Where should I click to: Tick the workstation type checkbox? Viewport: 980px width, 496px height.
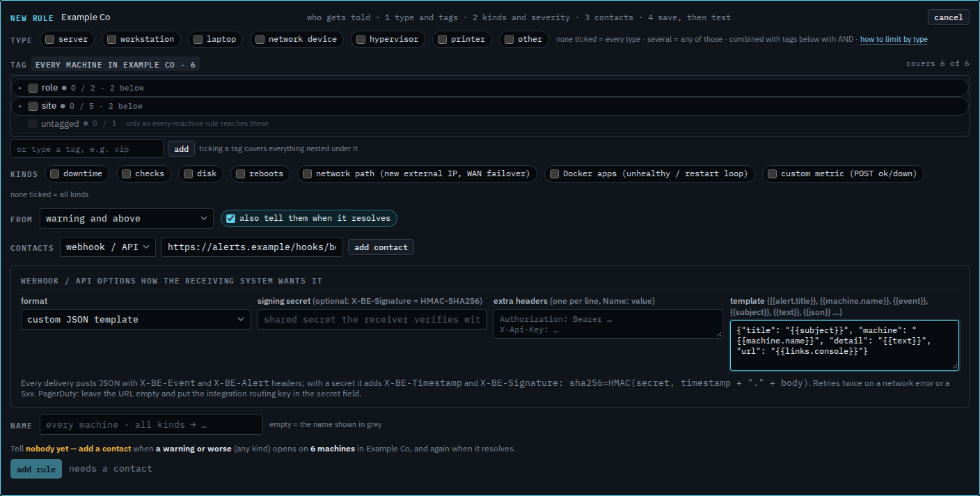111,40
